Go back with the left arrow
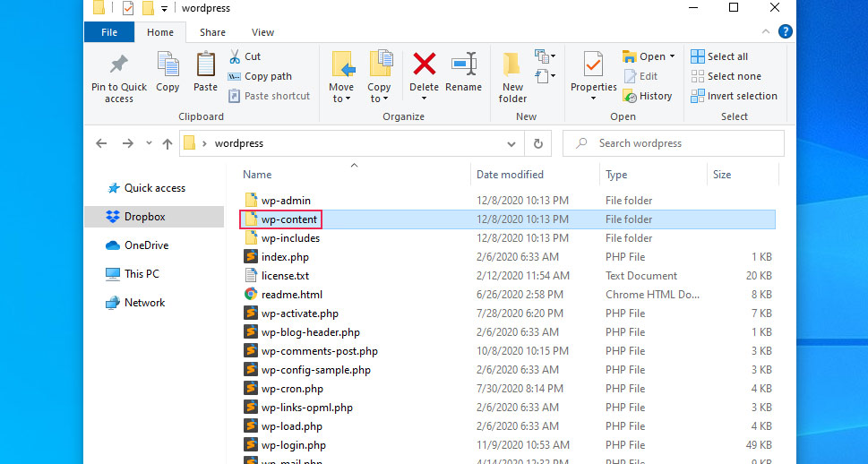This screenshot has width=868, height=464. [x=100, y=143]
